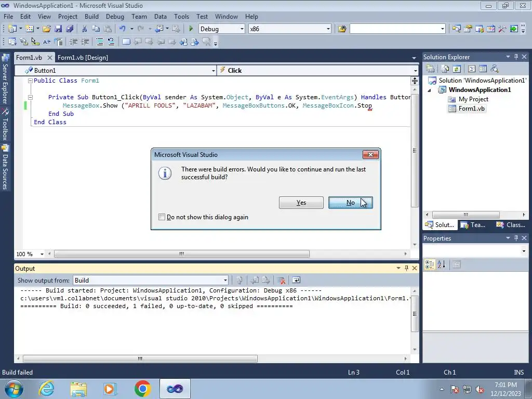Screen dimensions: 532x399
Task: Toggle auto-hide pin on Output pane
Action: (406, 268)
